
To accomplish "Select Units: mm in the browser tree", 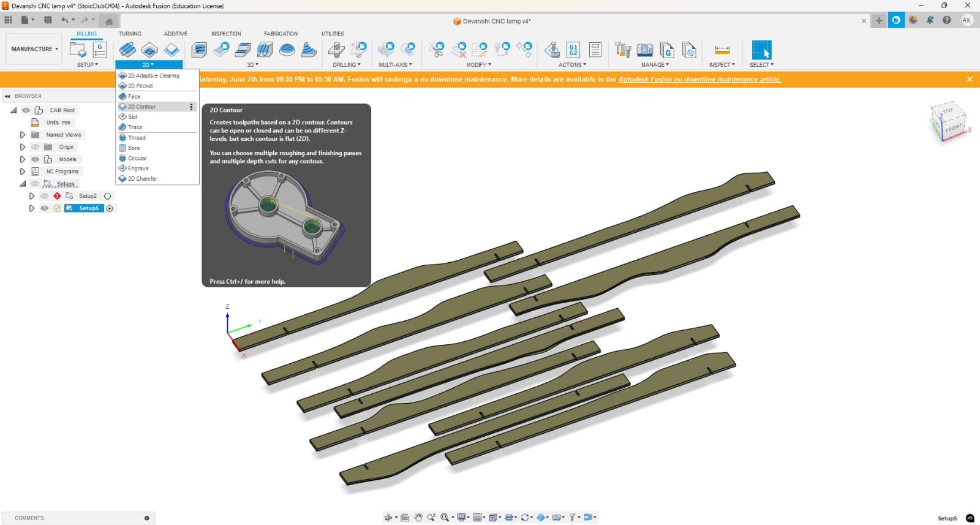I will pyautogui.click(x=58, y=123).
